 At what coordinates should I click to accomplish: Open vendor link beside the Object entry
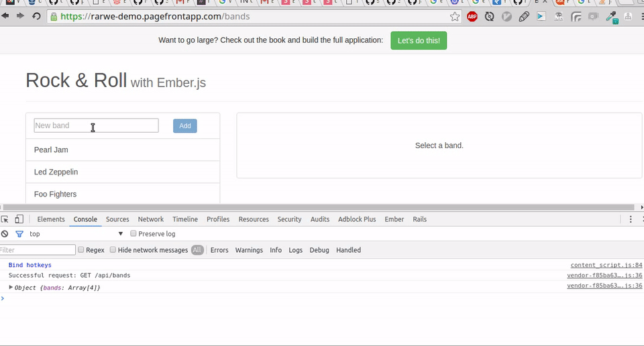(x=604, y=286)
